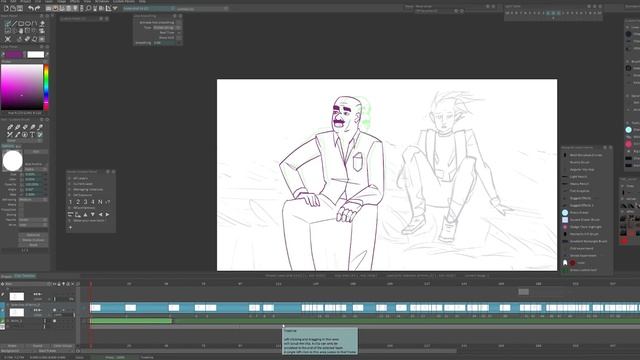Click the X crossed tool icon

8,39
